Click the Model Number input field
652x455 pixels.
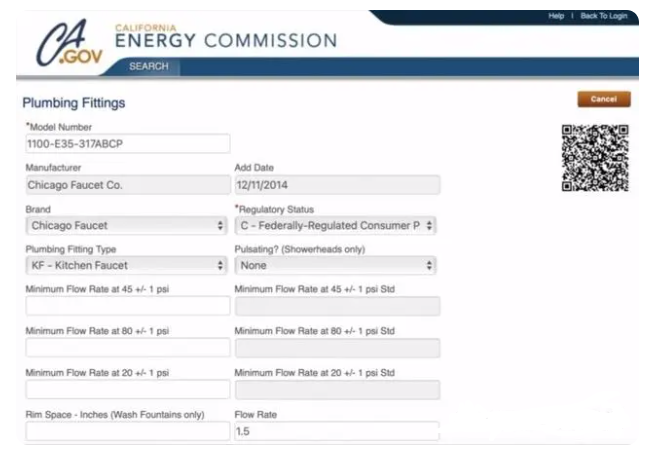coord(128,143)
